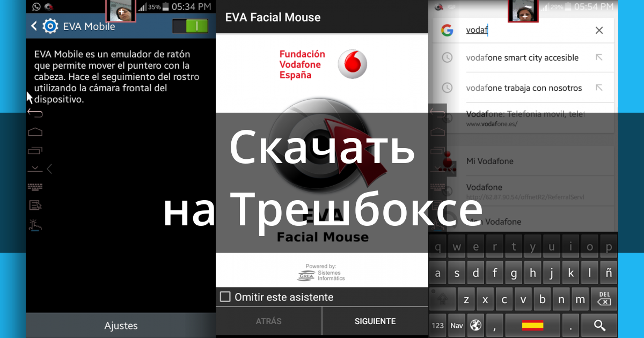
Task: Select suggestion vodafone smart city accesible
Action: (x=522, y=57)
